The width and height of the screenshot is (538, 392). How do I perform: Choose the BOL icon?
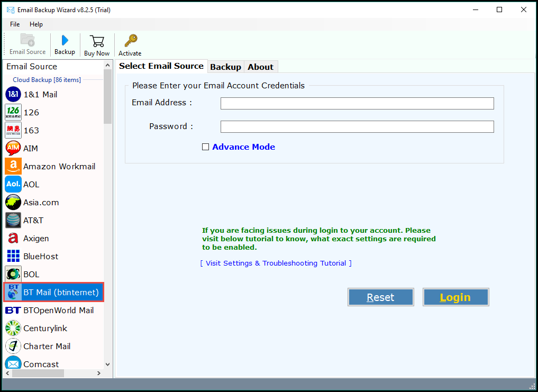13,274
